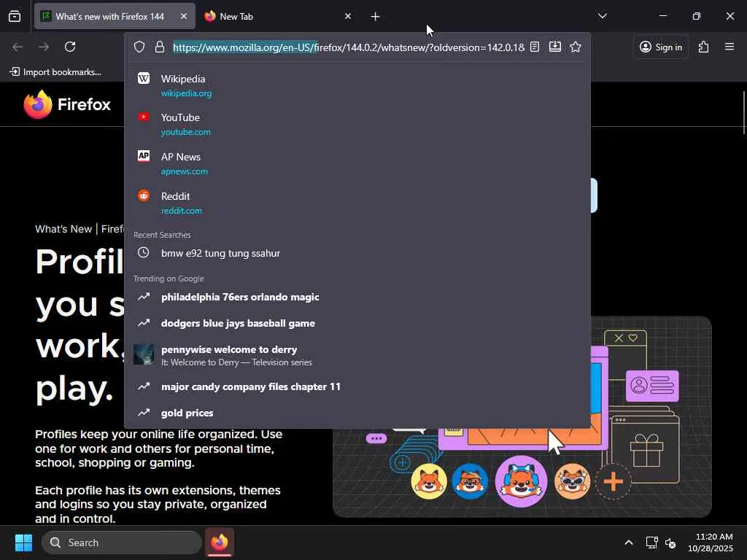This screenshot has height=560, width=747.
Task: Click the page vertical scrollbar
Action: click(x=743, y=112)
